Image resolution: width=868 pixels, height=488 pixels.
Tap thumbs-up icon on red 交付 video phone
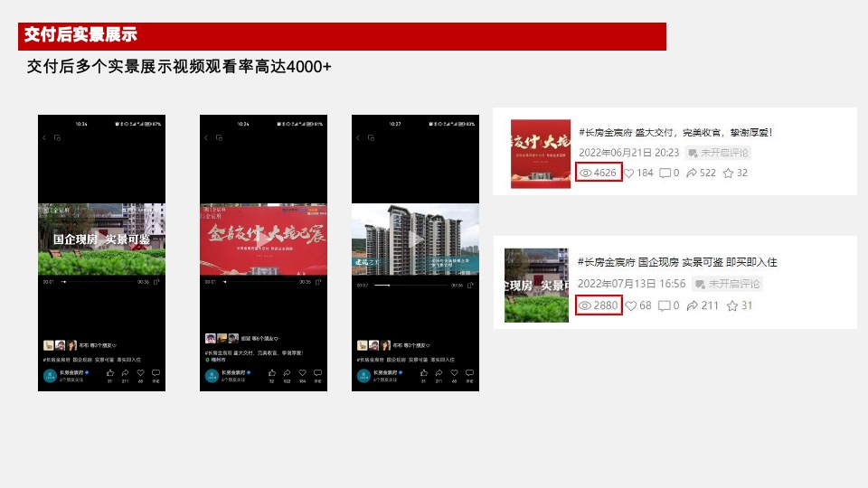point(271,373)
